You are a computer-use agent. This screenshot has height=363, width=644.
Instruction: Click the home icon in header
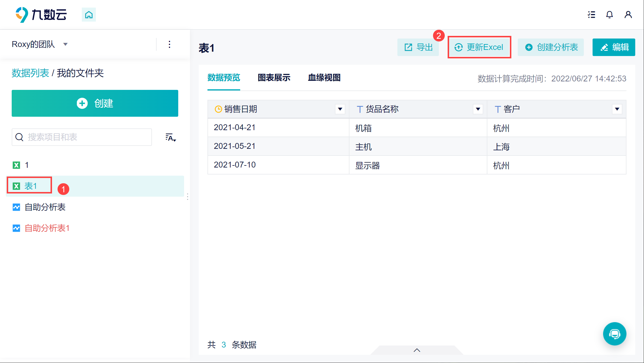click(89, 15)
